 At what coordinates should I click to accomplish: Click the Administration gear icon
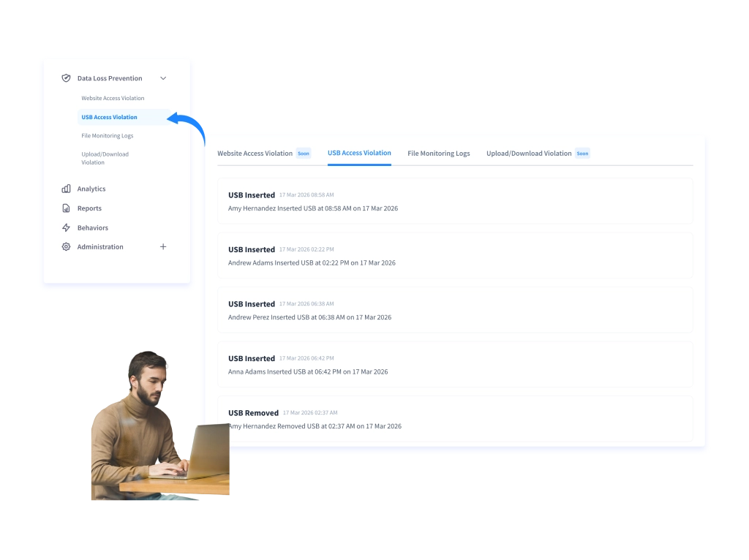tap(66, 247)
